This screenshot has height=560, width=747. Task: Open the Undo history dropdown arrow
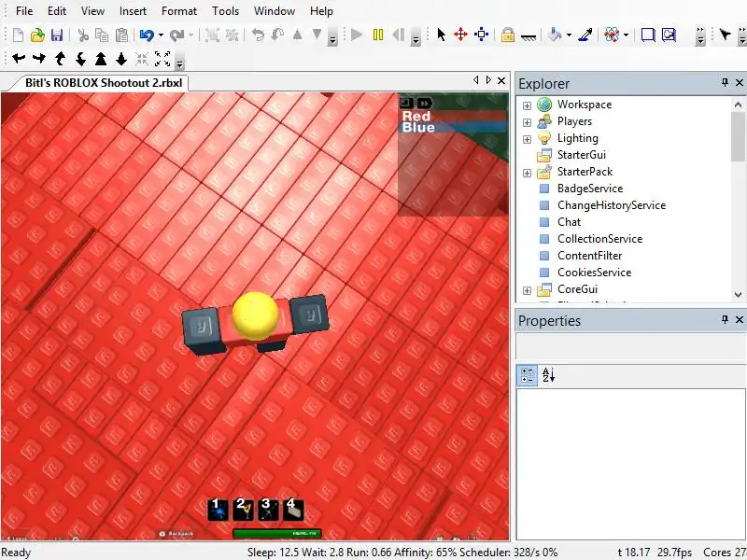pos(161,35)
